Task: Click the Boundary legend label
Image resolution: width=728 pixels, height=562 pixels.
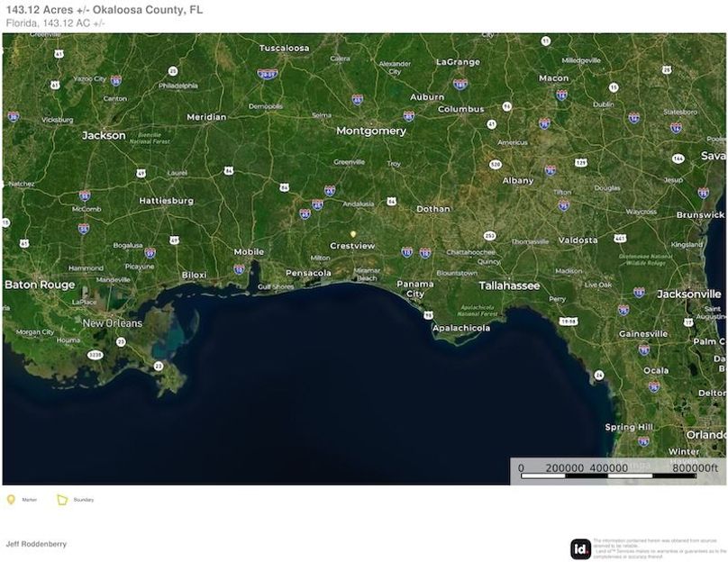Action: point(84,500)
